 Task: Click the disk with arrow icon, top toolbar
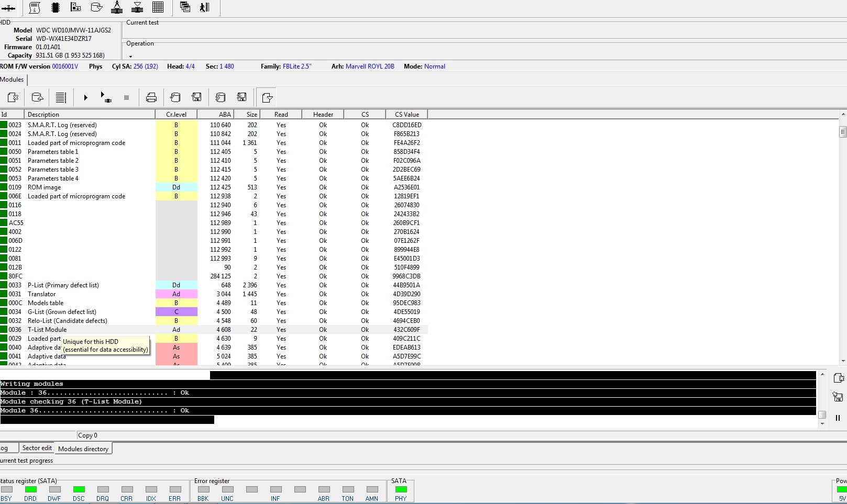click(x=96, y=7)
